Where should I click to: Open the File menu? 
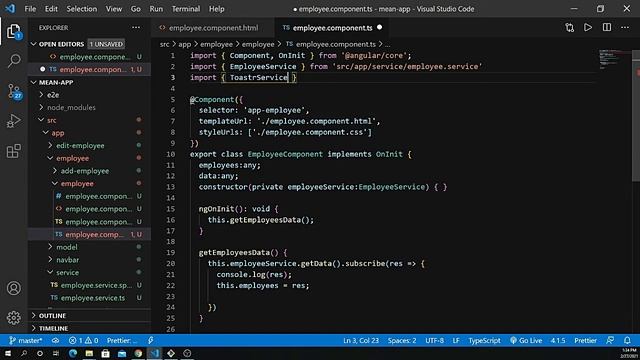pos(30,9)
